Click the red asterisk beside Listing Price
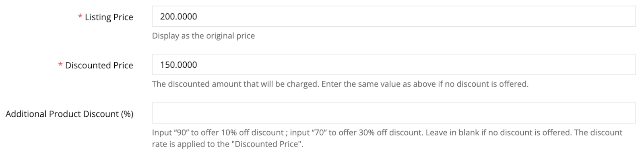The image size is (644, 153). tap(80, 17)
